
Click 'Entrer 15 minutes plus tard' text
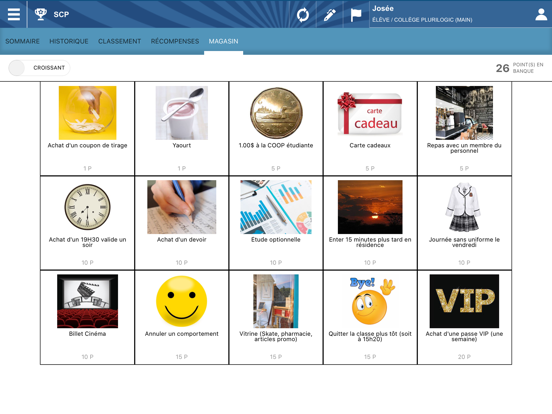370,242
